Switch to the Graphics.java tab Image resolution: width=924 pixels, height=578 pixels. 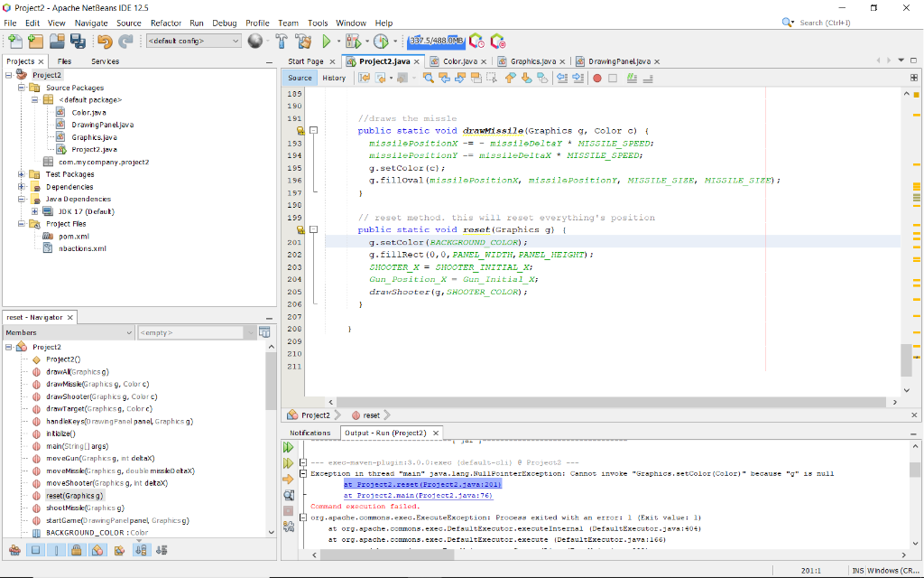click(x=531, y=61)
